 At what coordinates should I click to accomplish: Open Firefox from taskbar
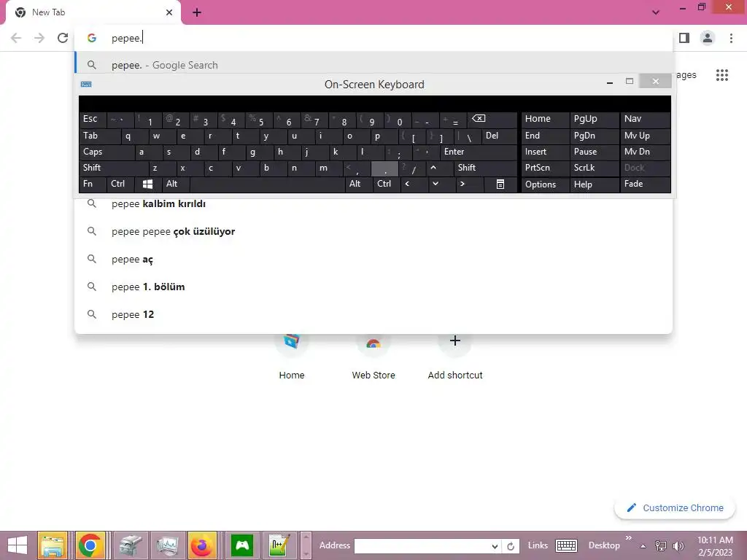tap(202, 545)
